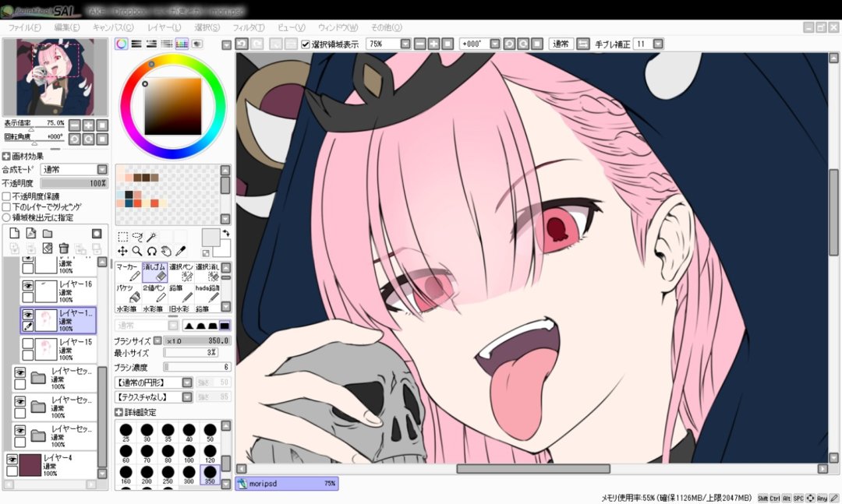Show the swatches palette panel
The width and height of the screenshot is (842, 504).
tap(182, 44)
